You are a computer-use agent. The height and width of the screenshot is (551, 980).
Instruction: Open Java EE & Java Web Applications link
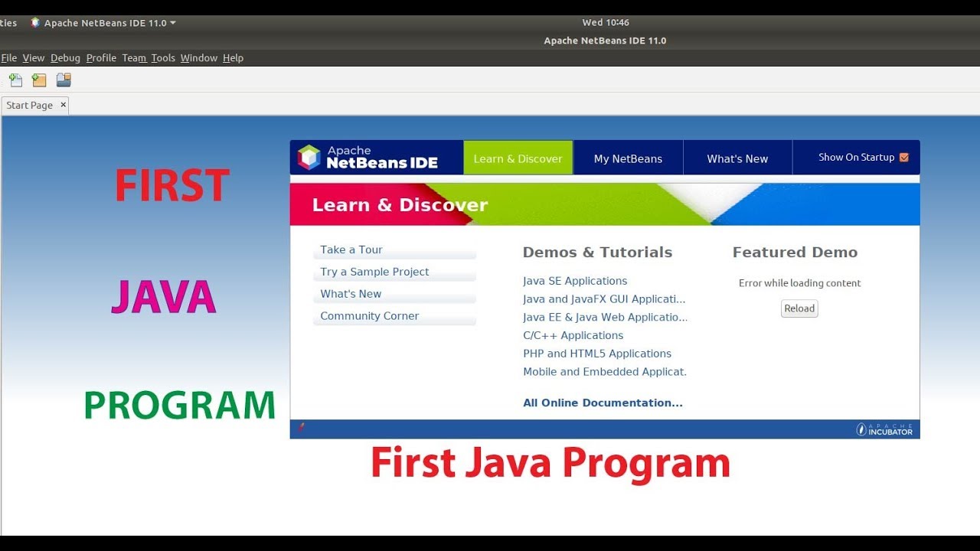(606, 317)
